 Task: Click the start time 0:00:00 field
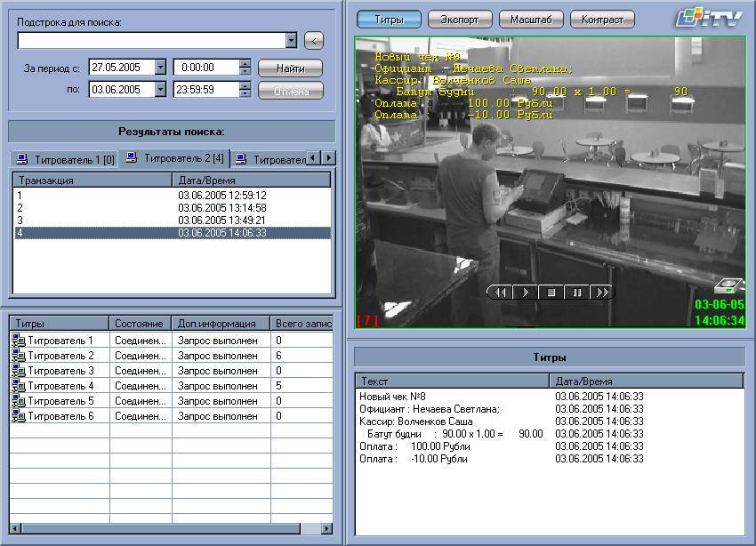[x=205, y=68]
